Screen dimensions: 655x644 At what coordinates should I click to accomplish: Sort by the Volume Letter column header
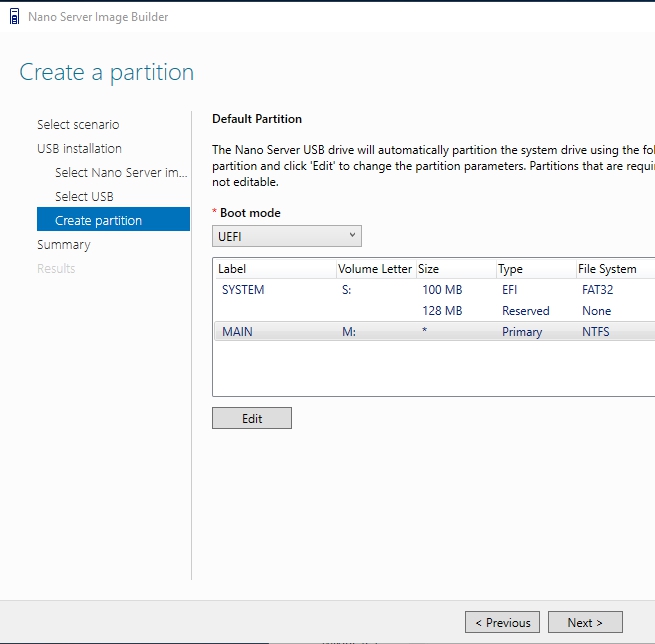pyautogui.click(x=376, y=269)
